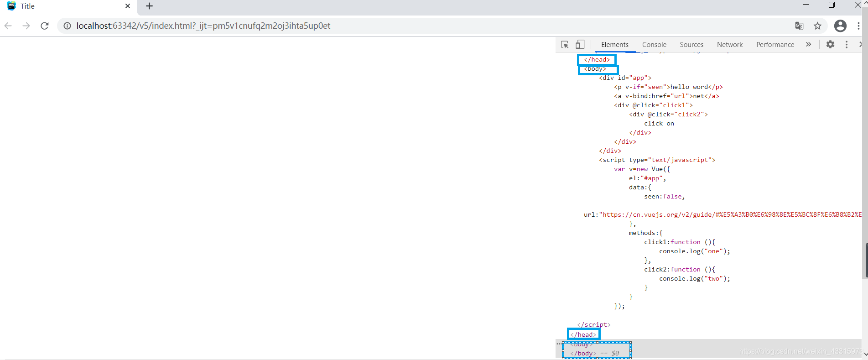Switch to the Performance tab
Image resolution: width=868 pixels, height=360 pixels.
coord(775,44)
